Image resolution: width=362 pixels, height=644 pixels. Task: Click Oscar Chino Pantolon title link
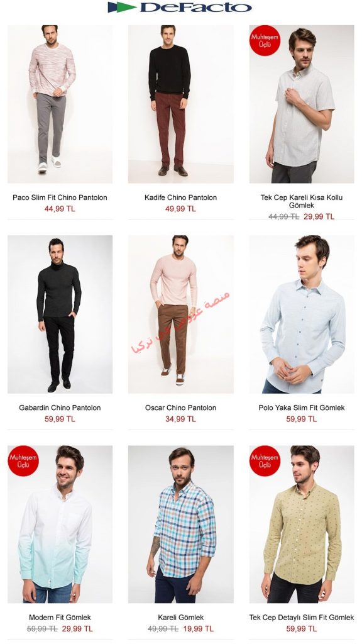coord(180,408)
